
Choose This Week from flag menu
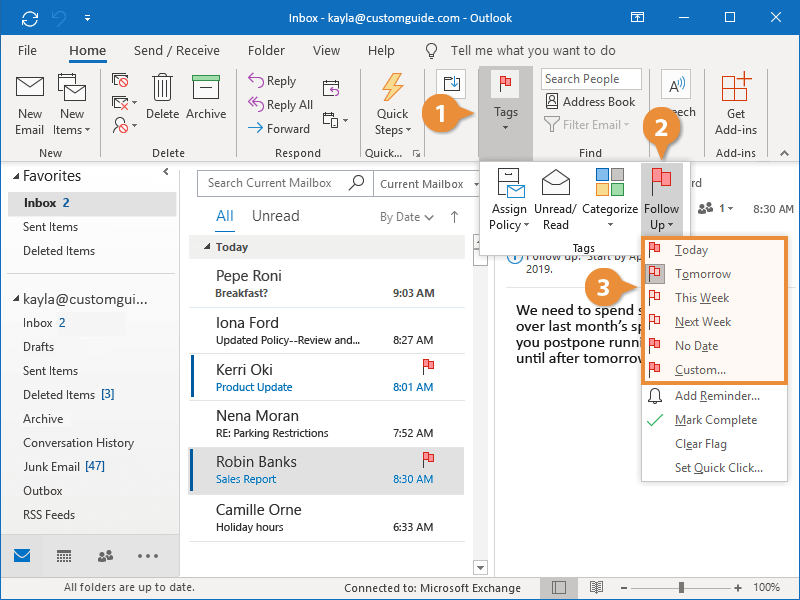(714, 298)
